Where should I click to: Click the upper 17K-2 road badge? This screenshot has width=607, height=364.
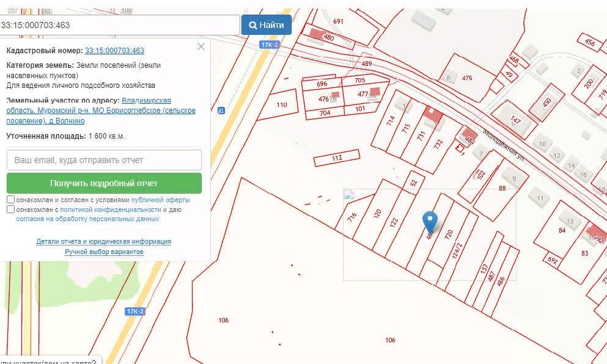270,45
